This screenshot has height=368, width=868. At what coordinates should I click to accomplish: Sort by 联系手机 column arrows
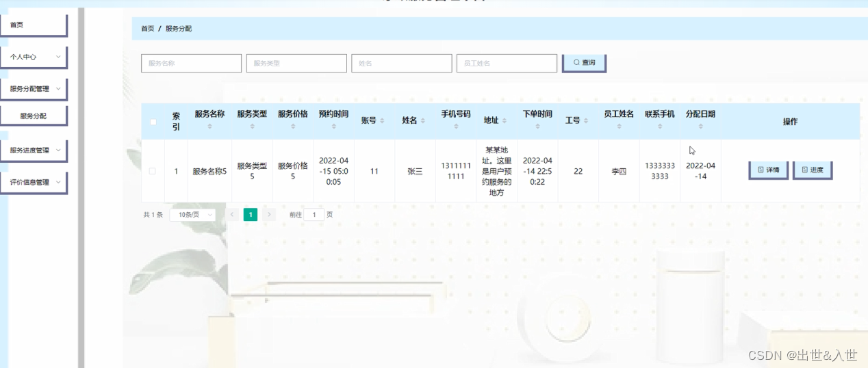click(659, 127)
